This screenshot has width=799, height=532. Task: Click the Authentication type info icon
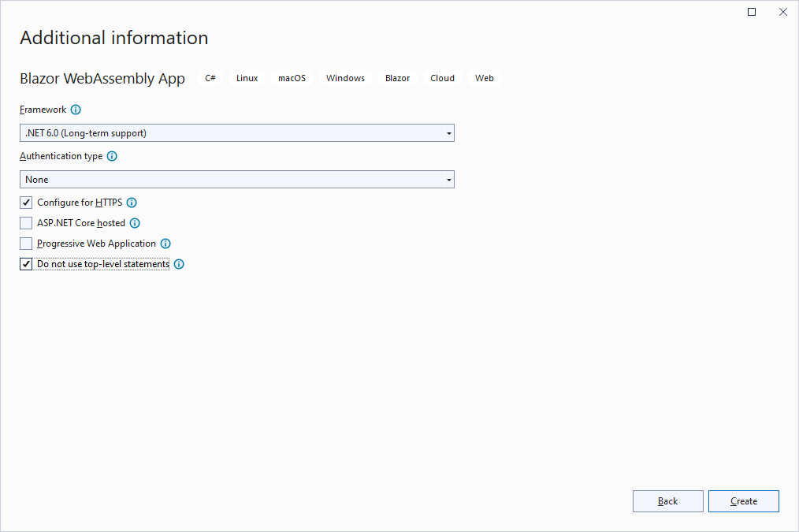pyautogui.click(x=111, y=156)
